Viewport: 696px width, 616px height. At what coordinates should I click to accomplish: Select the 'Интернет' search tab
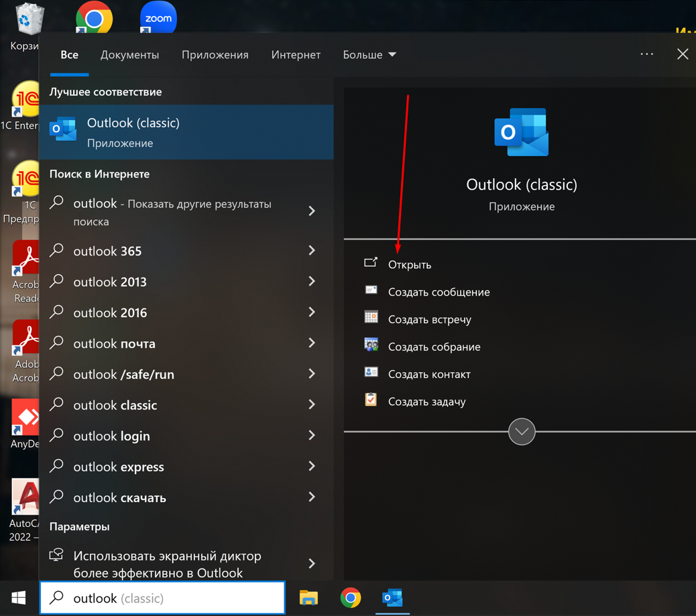click(296, 55)
